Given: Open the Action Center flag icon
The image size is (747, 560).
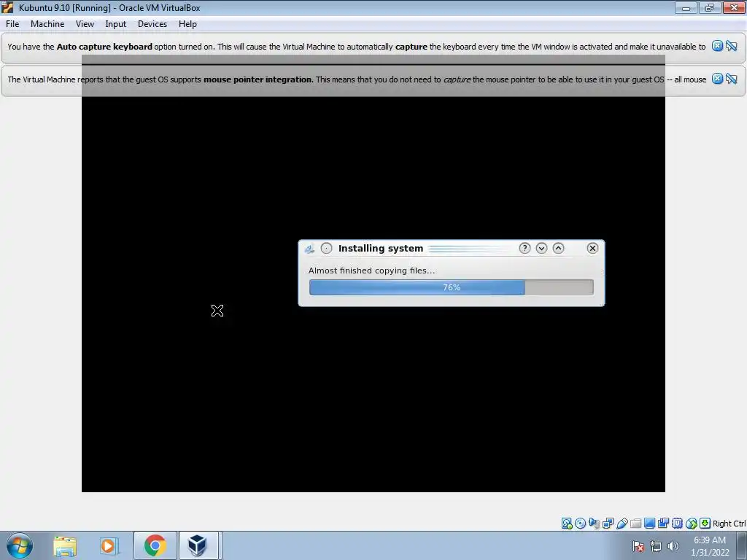Looking at the screenshot, I should 638,546.
